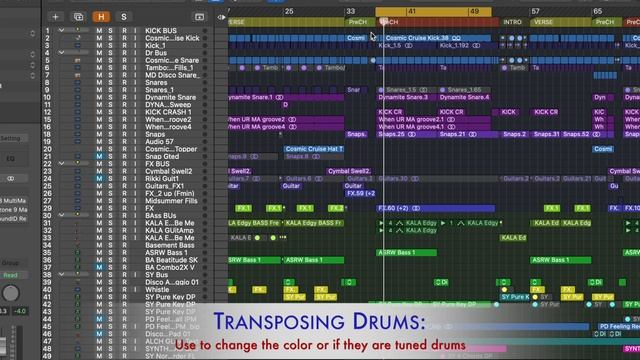
Task: Solo the Dr Bus track
Action: click(110, 53)
